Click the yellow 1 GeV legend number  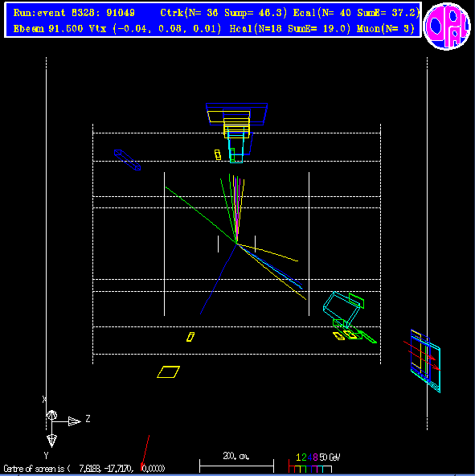click(x=298, y=458)
